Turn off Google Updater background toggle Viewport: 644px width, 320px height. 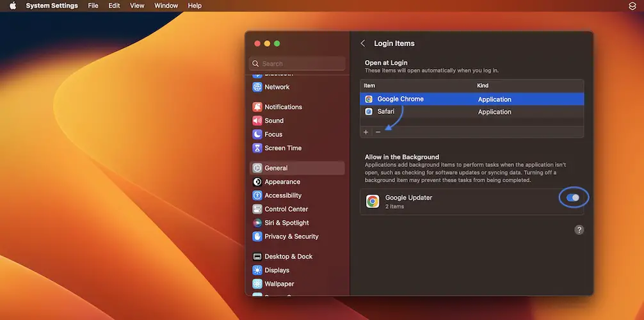pos(572,198)
